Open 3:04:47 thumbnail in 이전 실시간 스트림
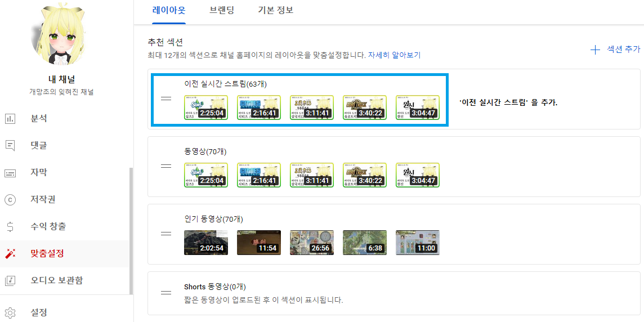Viewport: 644px width, 322px height. pos(418,108)
